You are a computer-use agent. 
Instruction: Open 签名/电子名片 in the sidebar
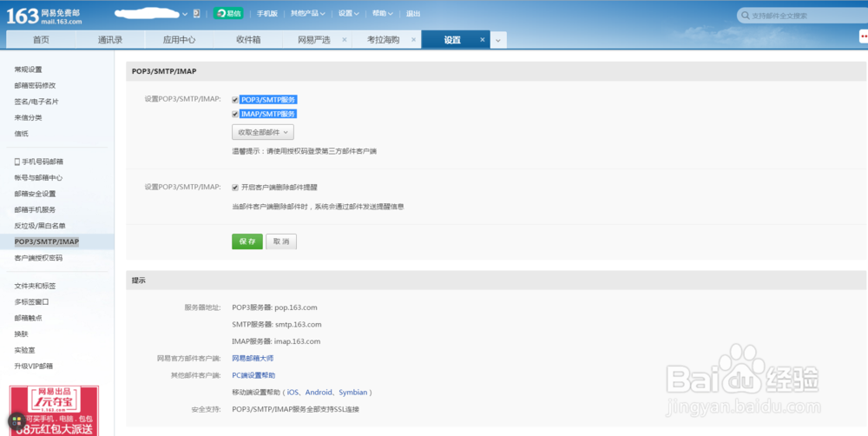[x=36, y=102]
